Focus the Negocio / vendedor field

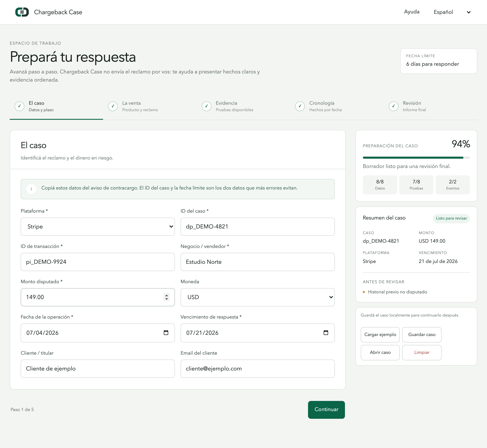[x=258, y=262]
